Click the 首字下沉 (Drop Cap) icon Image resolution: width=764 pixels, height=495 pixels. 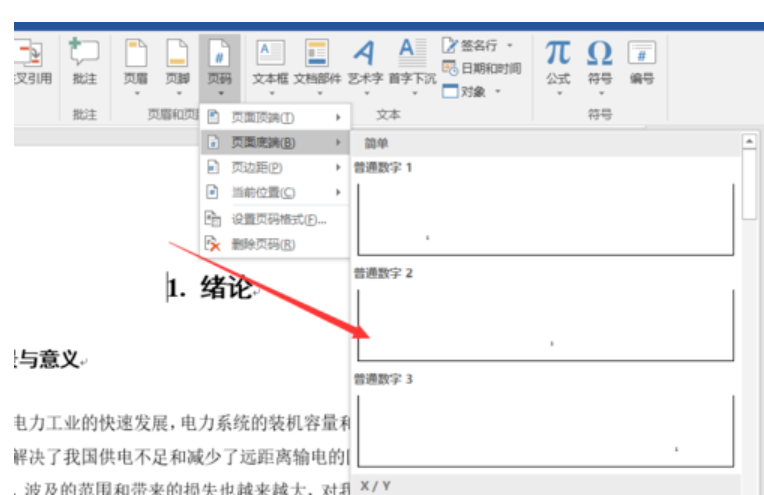click(x=412, y=62)
